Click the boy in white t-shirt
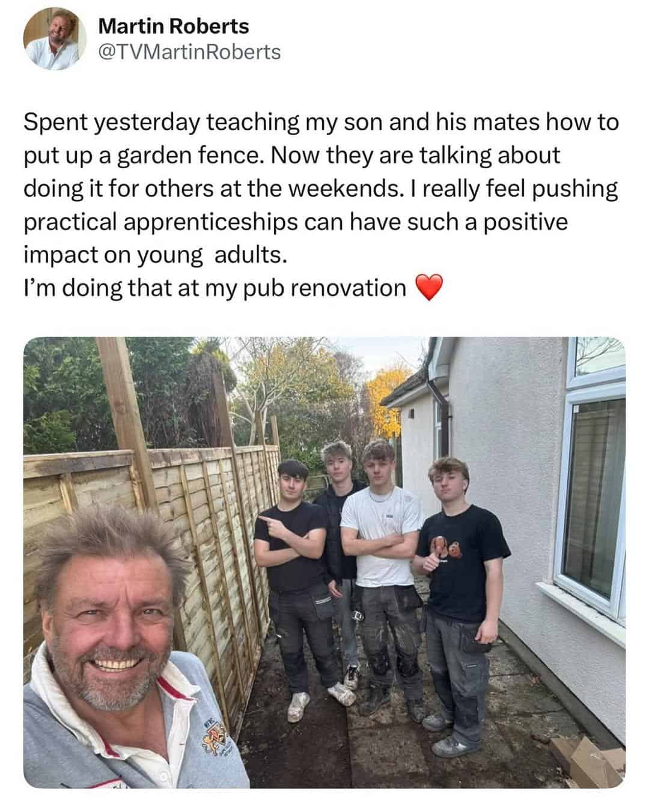 click(381, 571)
